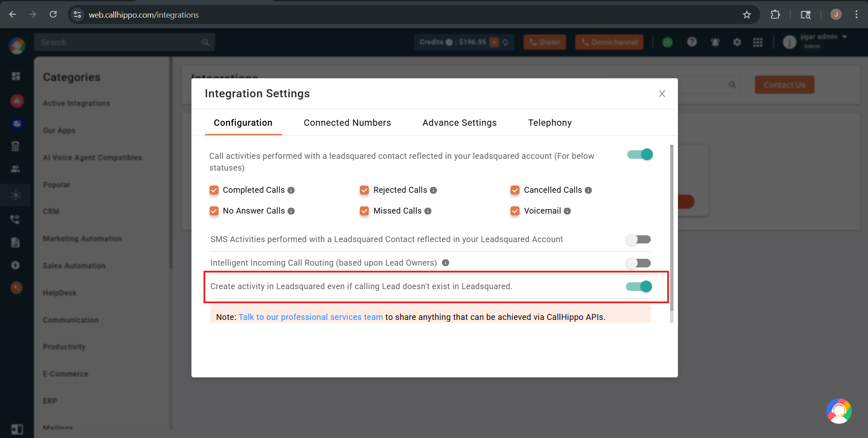Open the dashboard icon in sidebar
868x438 pixels.
tap(16, 76)
